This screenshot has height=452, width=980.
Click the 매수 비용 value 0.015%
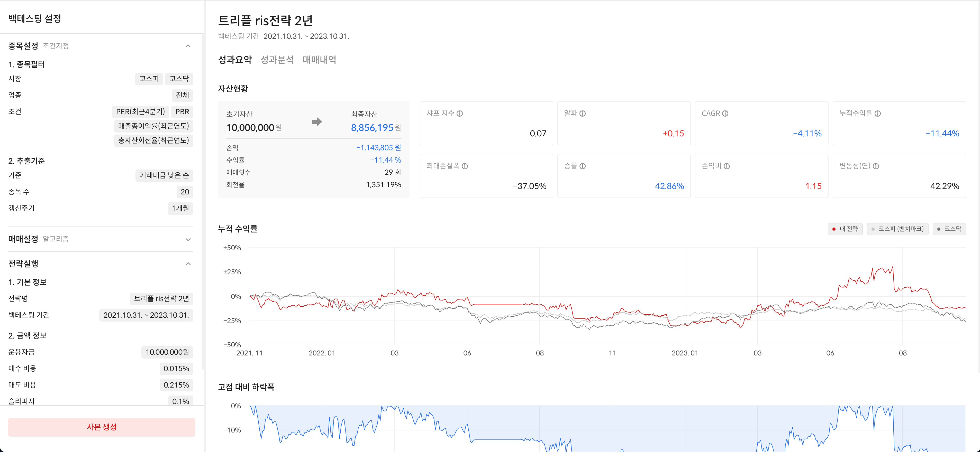click(176, 368)
